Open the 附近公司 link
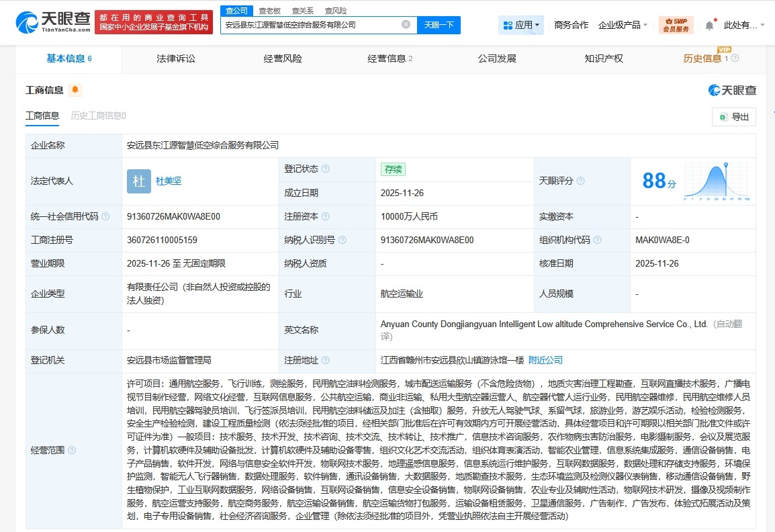Viewport: 775px width, 532px height. tap(546, 359)
